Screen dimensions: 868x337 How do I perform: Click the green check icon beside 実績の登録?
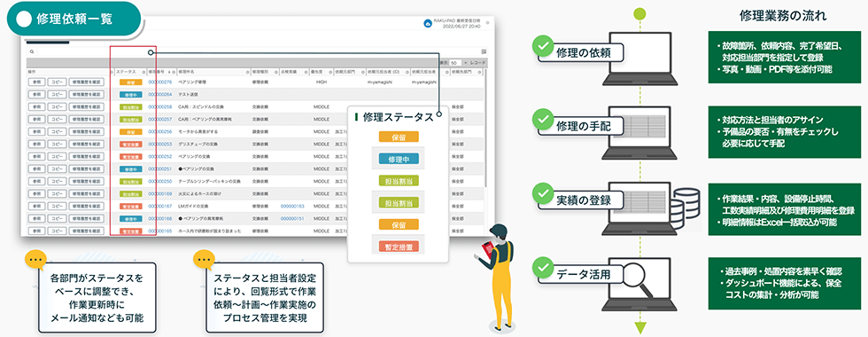(542, 193)
